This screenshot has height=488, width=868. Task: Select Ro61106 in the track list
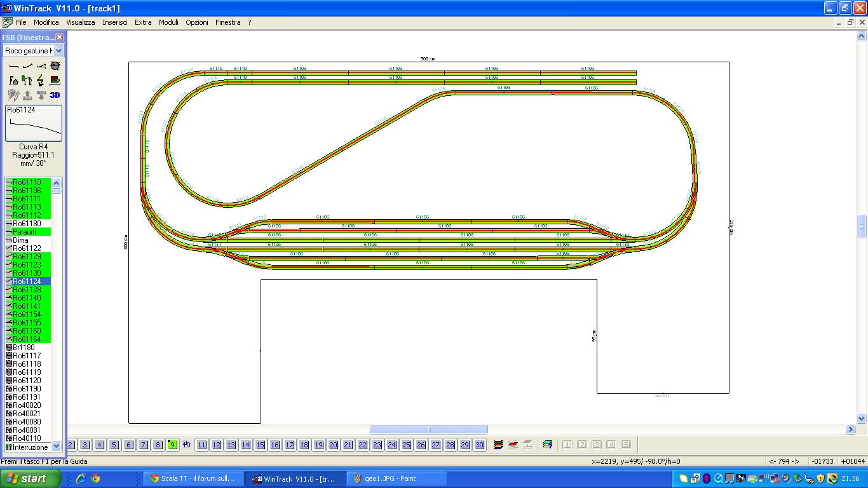(28, 191)
